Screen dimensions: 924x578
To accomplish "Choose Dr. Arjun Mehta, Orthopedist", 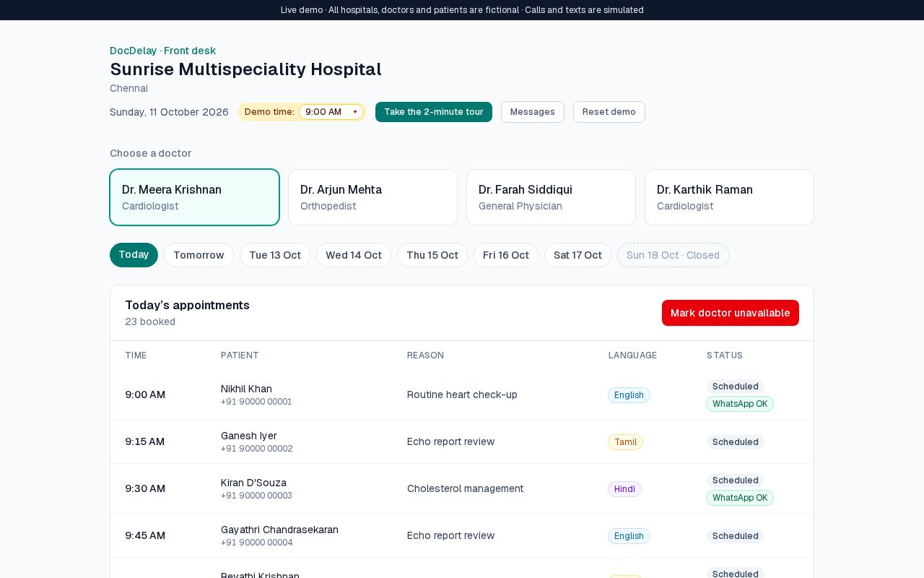I will (372, 197).
